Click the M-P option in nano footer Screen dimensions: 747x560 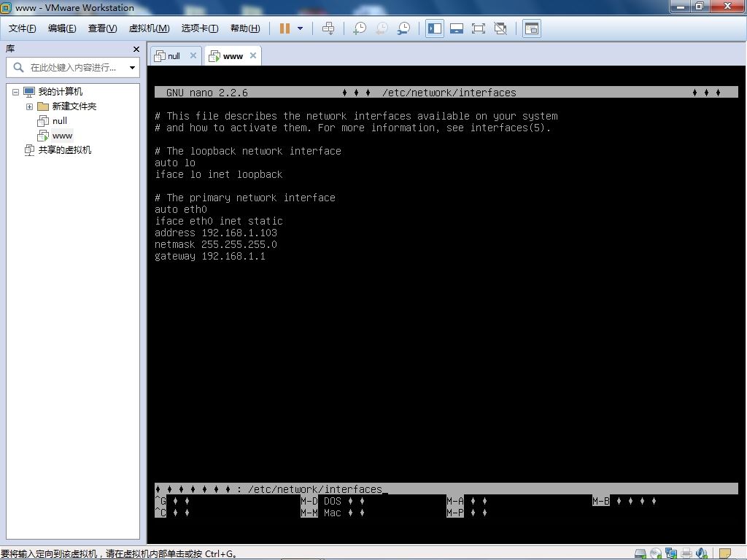[467, 513]
